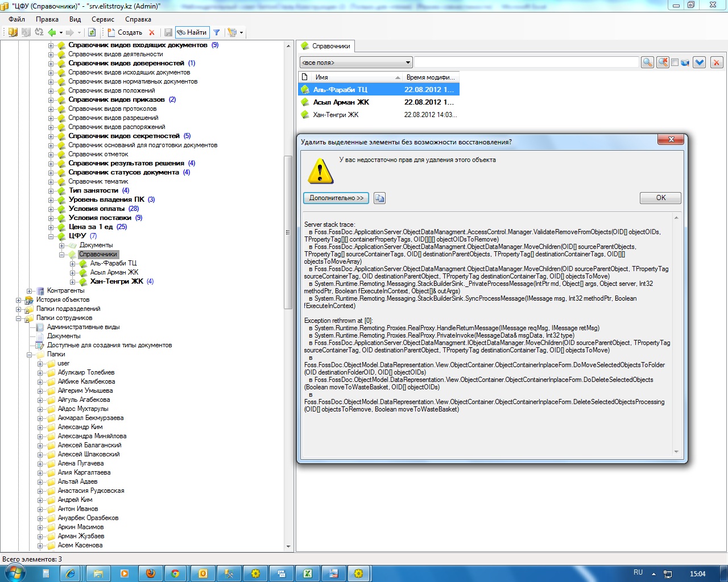Click the green back arrow in toolbar
728x582 pixels.
pos(52,32)
